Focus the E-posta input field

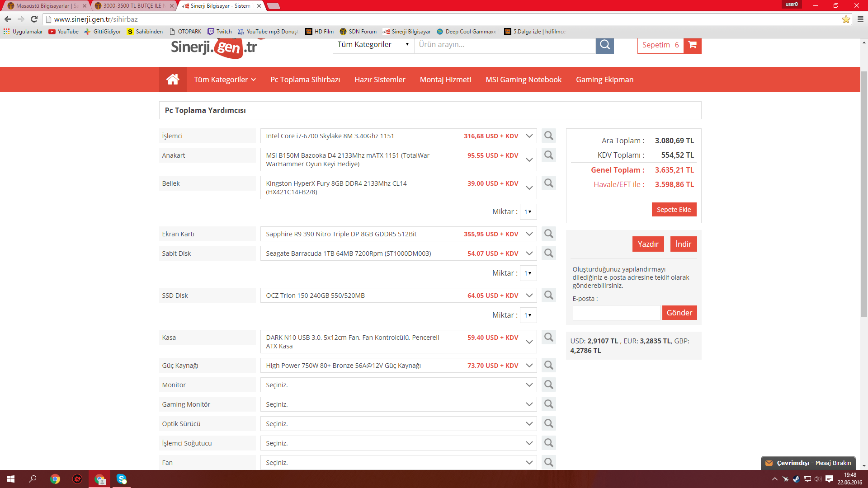click(616, 313)
